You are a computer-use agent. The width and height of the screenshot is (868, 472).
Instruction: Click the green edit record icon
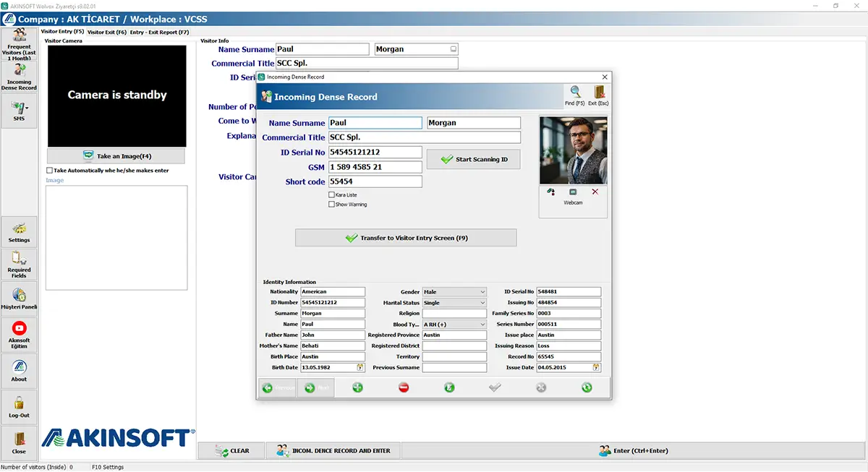tap(449, 387)
